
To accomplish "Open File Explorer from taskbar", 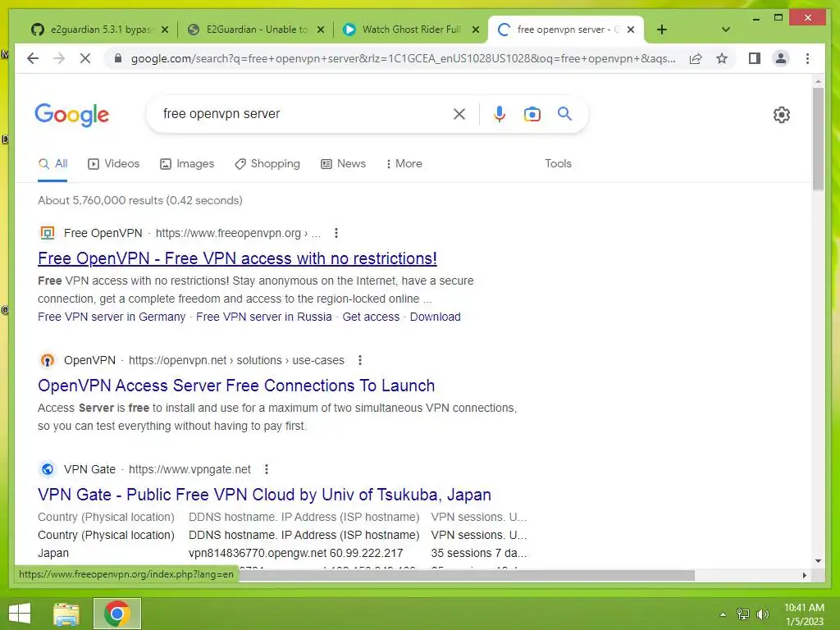I will click(x=66, y=614).
